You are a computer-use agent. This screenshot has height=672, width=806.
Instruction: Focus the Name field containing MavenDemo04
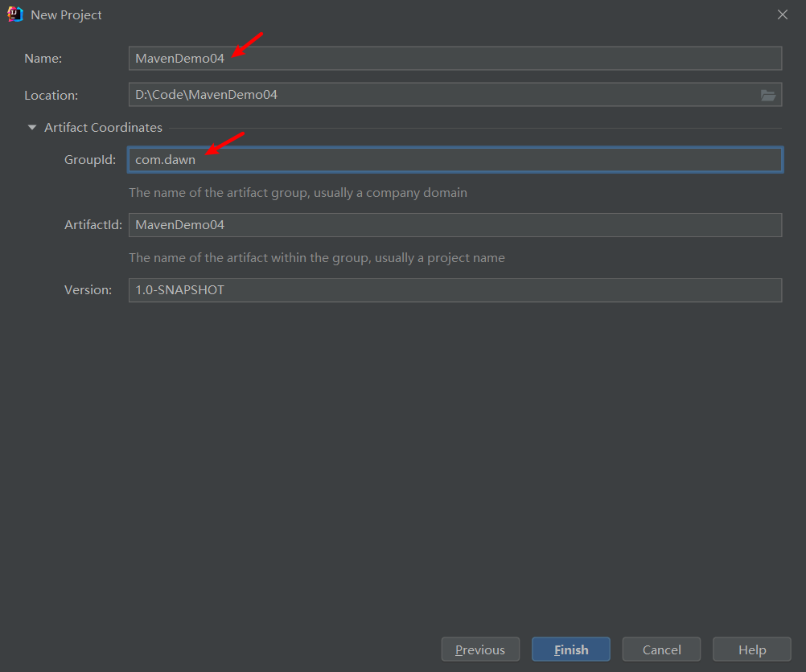455,58
